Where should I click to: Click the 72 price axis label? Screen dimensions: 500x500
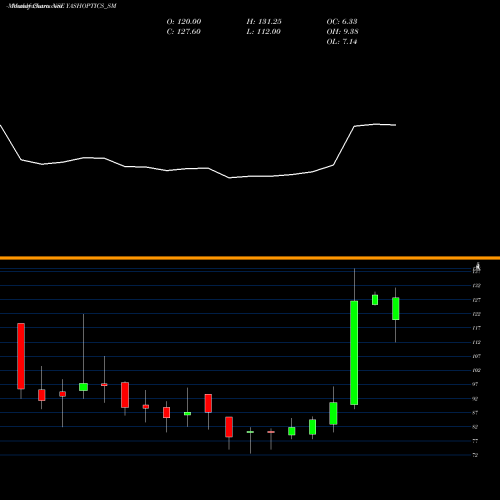click(x=475, y=455)
